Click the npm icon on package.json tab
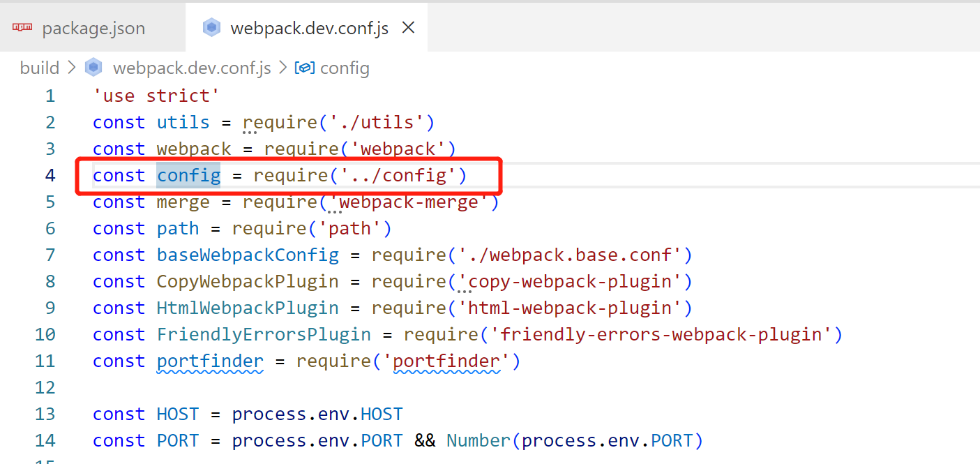This screenshot has height=464, width=980. (x=23, y=28)
